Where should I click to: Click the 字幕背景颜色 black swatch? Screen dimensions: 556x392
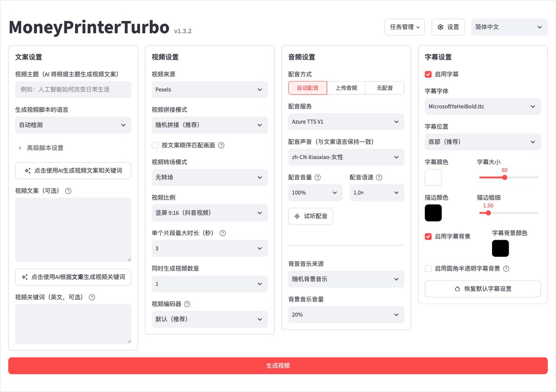[500, 249]
